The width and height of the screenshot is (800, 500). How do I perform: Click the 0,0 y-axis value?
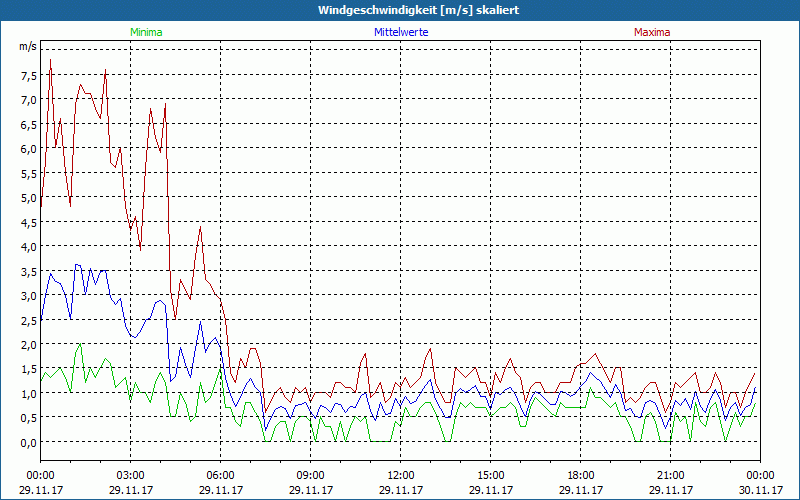[x=29, y=443]
